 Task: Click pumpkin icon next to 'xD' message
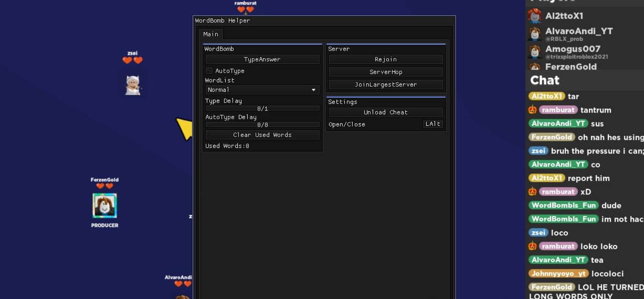pyautogui.click(x=532, y=191)
